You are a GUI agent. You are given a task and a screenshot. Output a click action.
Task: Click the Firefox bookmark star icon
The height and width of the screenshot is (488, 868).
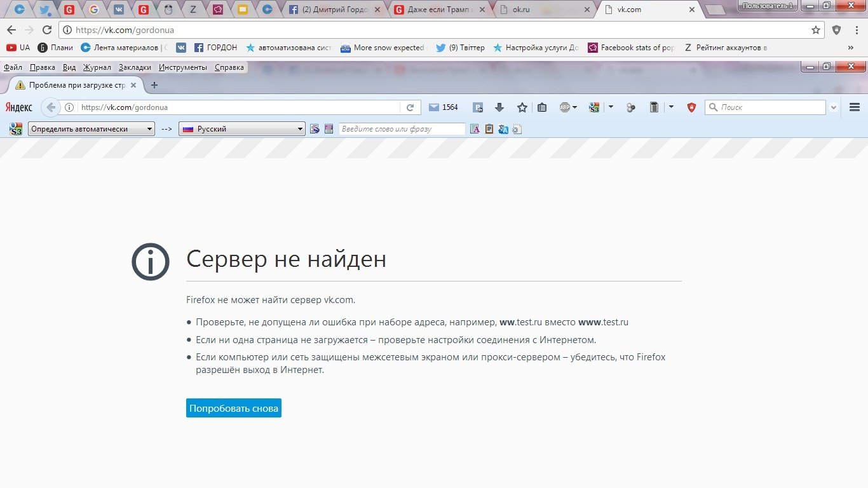(522, 107)
